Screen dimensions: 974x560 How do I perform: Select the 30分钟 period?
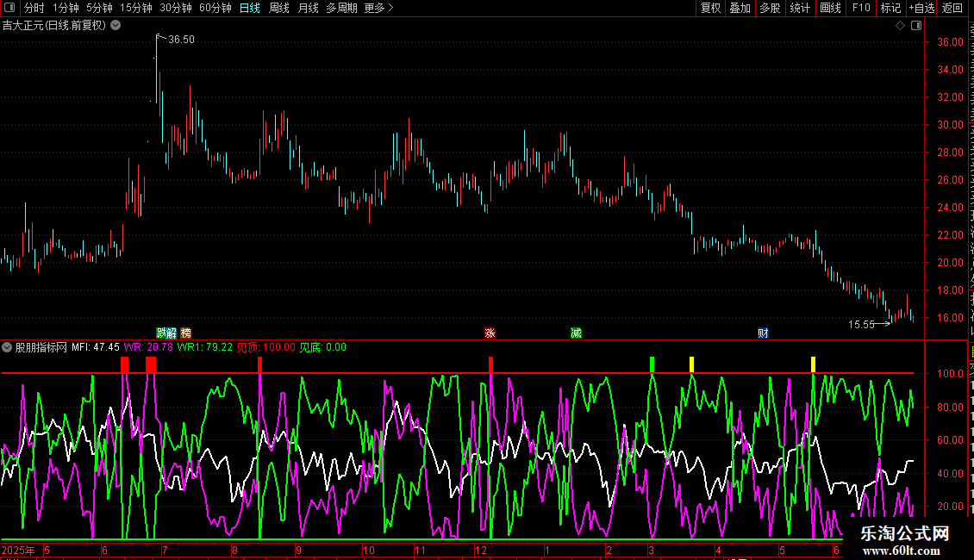pyautogui.click(x=176, y=8)
